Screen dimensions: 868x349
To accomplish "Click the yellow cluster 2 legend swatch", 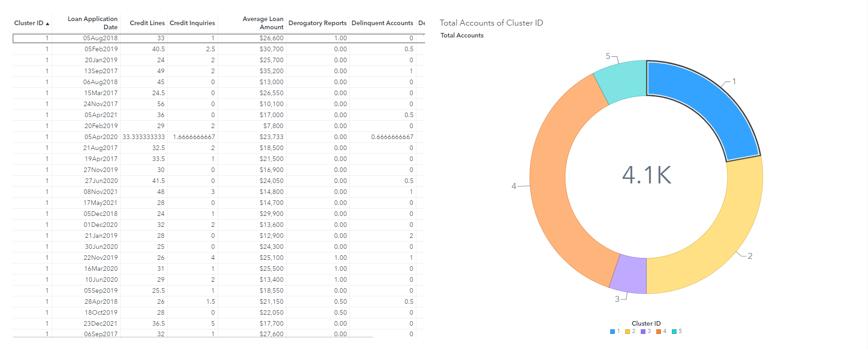I will [x=628, y=332].
